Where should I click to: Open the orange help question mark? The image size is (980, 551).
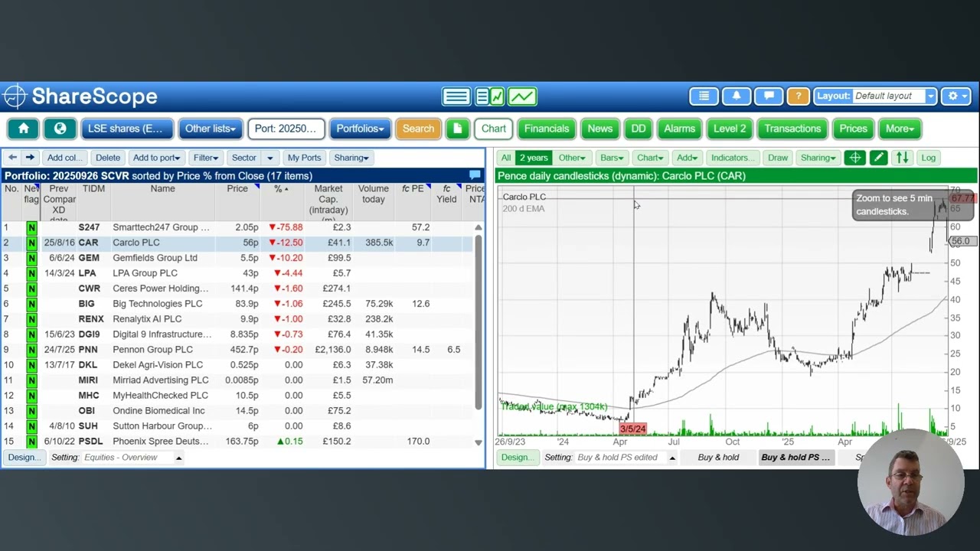click(x=799, y=96)
